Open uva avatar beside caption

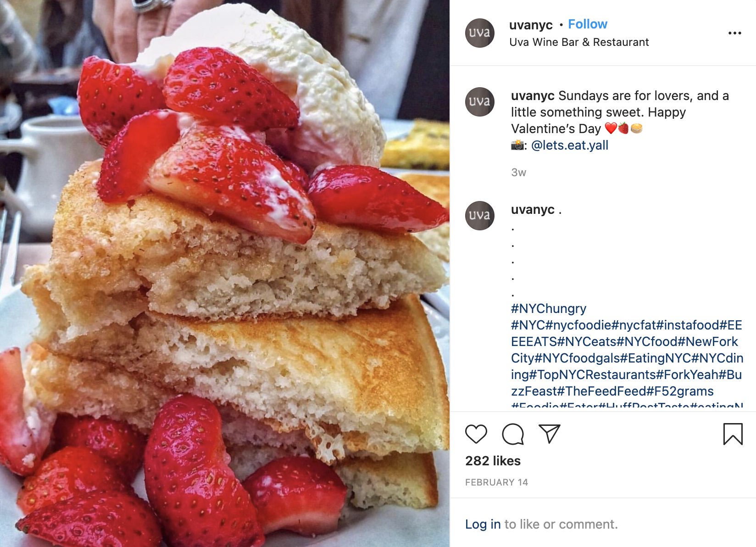(480, 102)
